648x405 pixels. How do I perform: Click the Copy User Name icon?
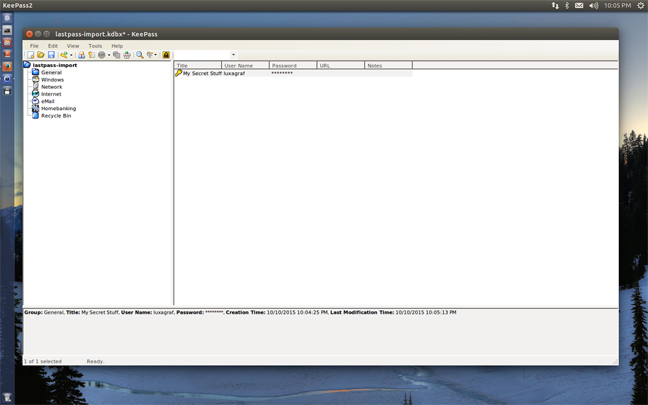(81, 55)
